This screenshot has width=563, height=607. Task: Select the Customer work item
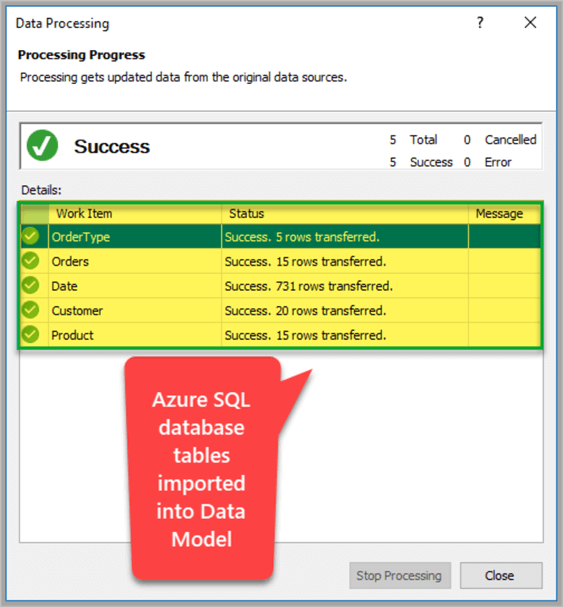pyautogui.click(x=77, y=311)
